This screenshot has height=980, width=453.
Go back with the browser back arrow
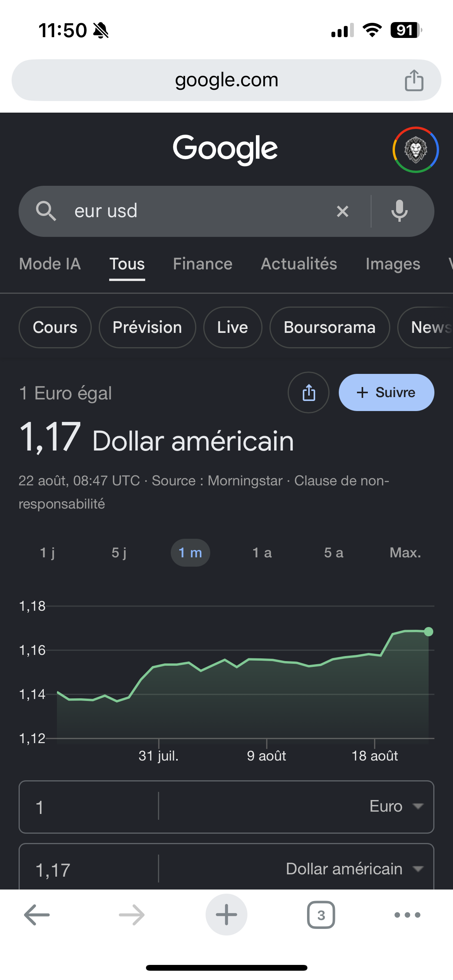click(x=37, y=915)
